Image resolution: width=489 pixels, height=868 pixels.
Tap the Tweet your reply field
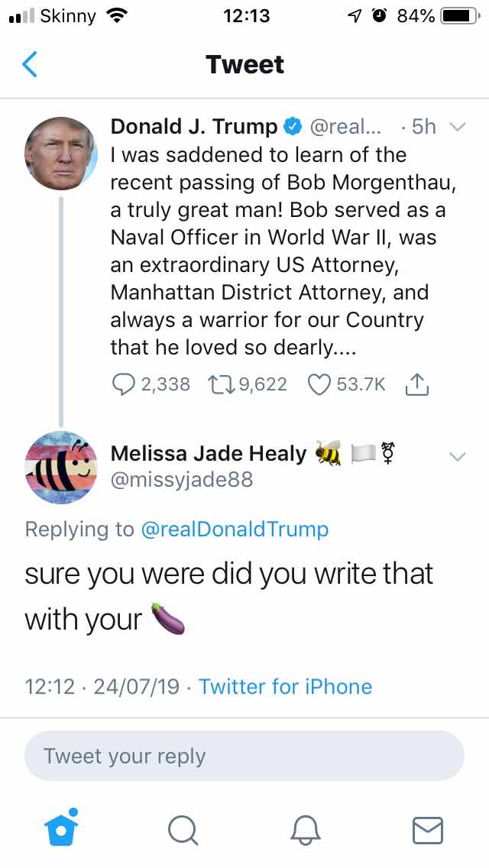[244, 756]
